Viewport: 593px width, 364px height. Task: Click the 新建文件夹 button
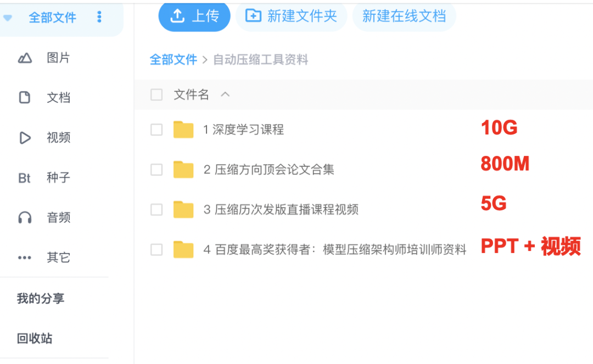point(292,16)
